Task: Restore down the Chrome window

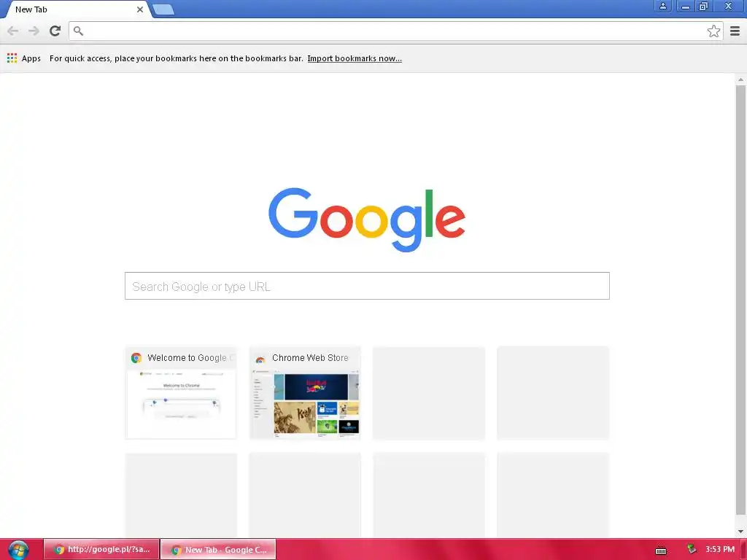Action: click(703, 6)
